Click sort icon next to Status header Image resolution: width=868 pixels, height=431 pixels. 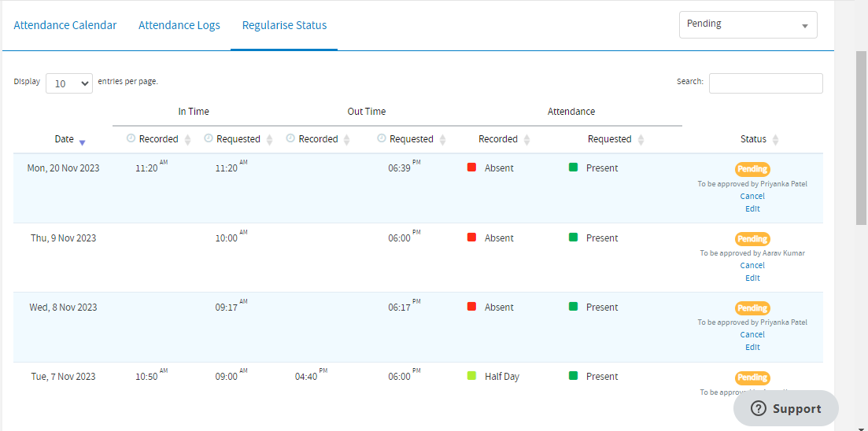[775, 139]
